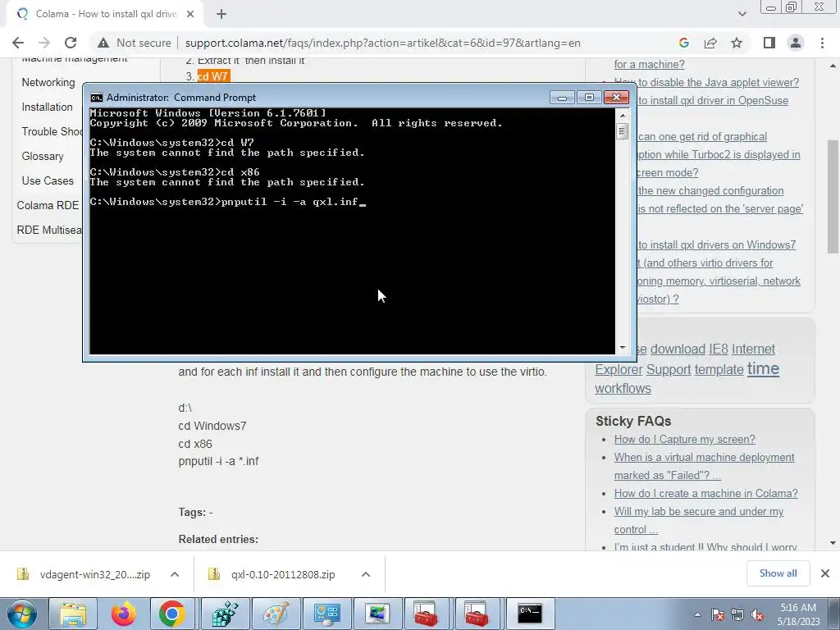Share this page via share icon
The width and height of the screenshot is (840, 630).
[710, 43]
